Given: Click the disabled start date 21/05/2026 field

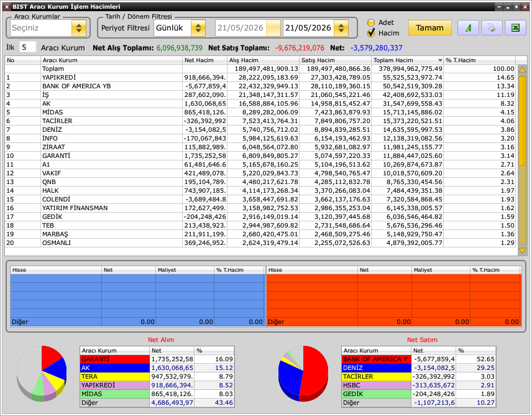Looking at the screenshot, I should tap(241, 28).
